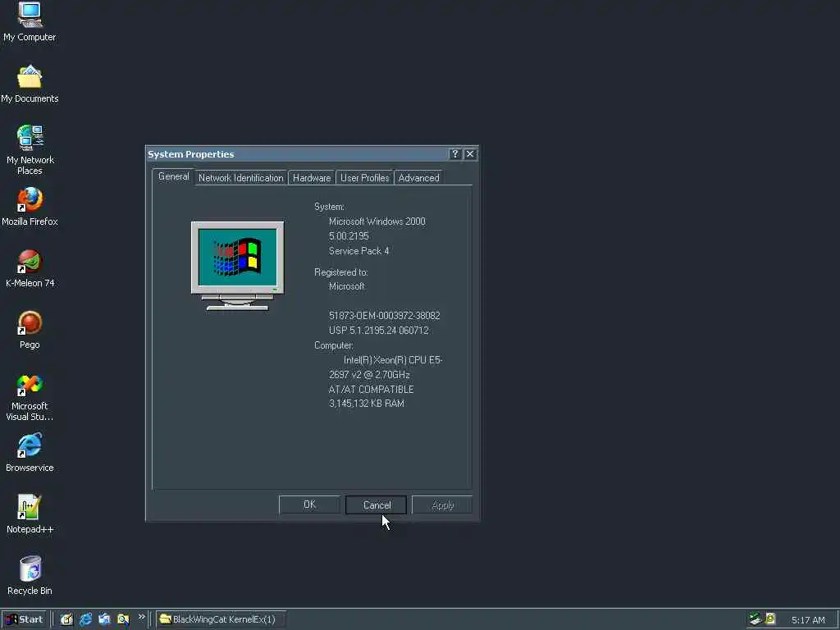Click the System Properties title bar
840x630 pixels.
[297, 154]
